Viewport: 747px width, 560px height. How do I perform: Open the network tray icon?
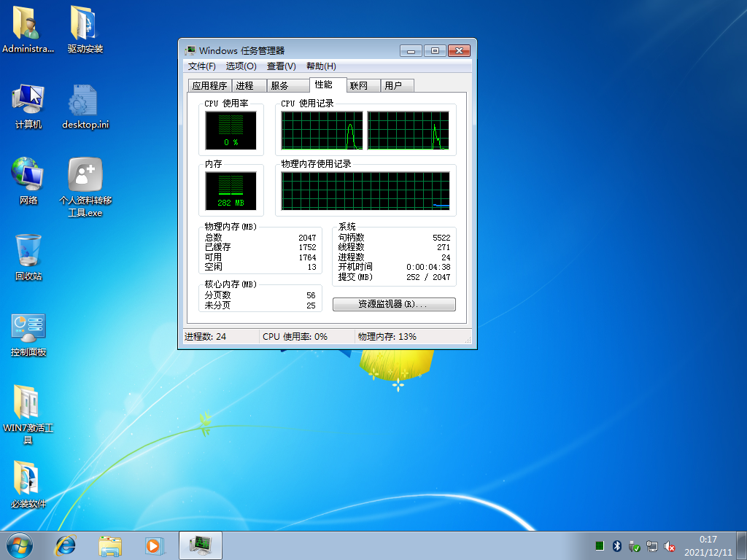pyautogui.click(x=651, y=545)
